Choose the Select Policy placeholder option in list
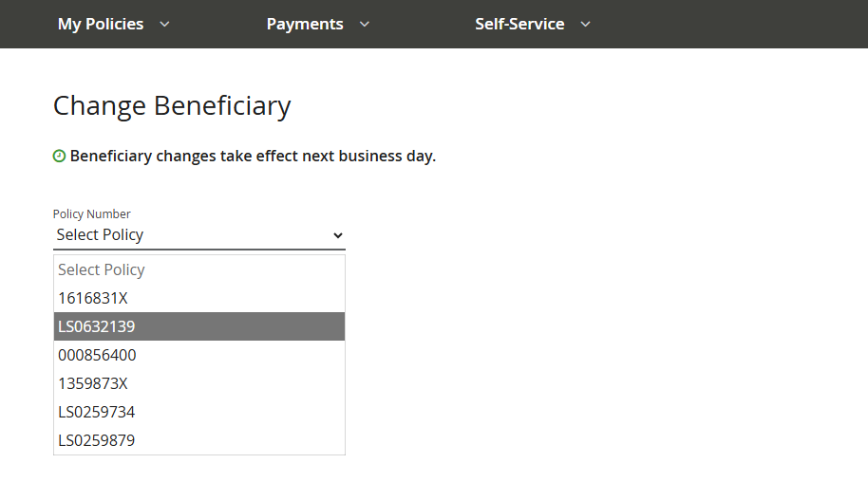The image size is (868, 482). coord(102,270)
